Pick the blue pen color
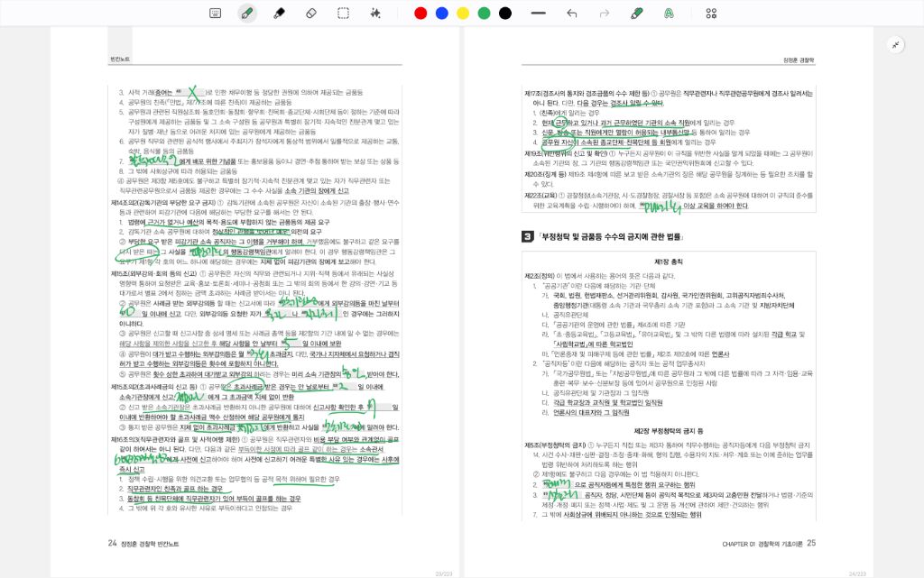This screenshot has width=924, height=578. click(441, 14)
